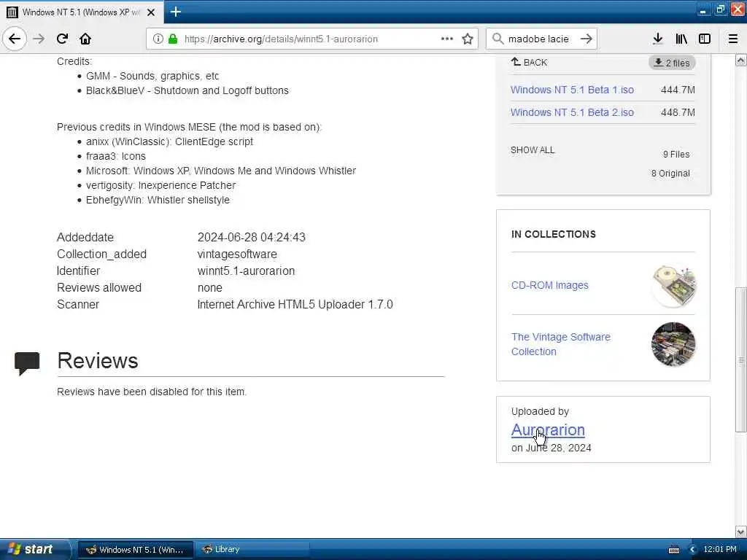Switch to Windows NT 5.1 taskbar window

tap(135, 550)
